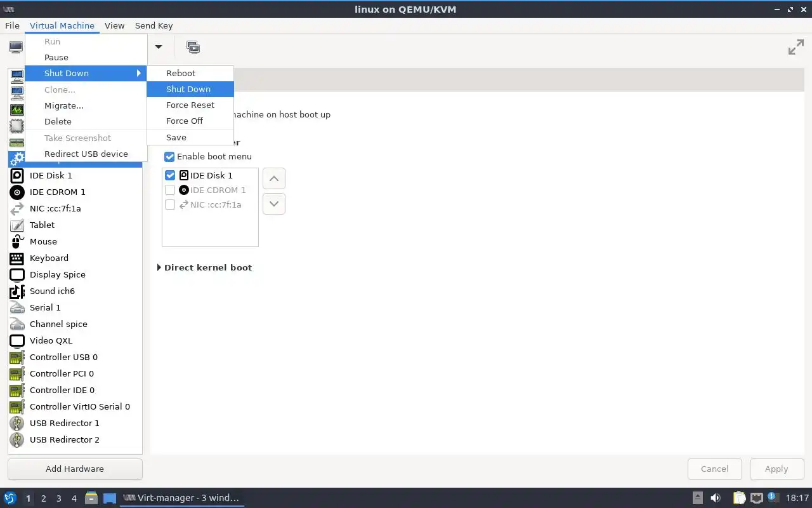Choose Pause from the Virtual Machine menu
The height and width of the screenshot is (508, 812).
[x=86, y=57]
